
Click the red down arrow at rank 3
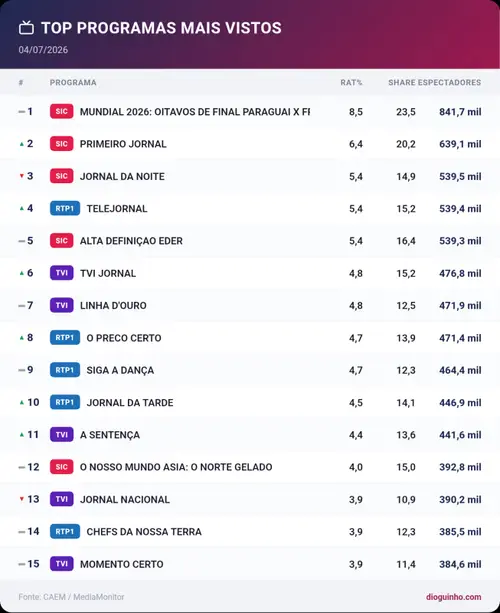pos(22,176)
